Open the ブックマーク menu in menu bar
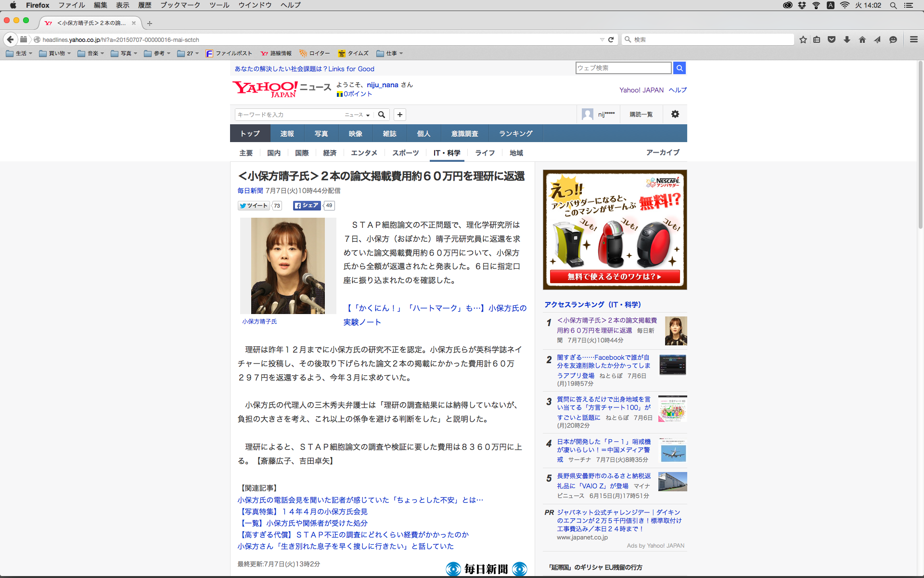 tap(180, 5)
